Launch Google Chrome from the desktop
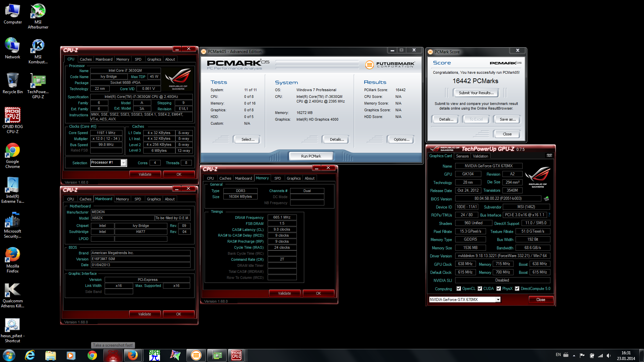The height and width of the screenshot is (362, 644). (x=13, y=156)
